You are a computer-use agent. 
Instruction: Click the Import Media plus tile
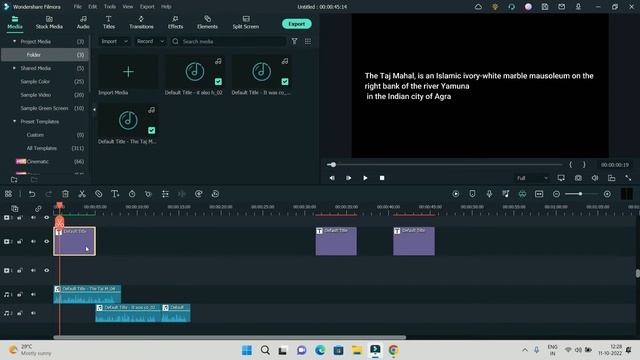point(128,72)
